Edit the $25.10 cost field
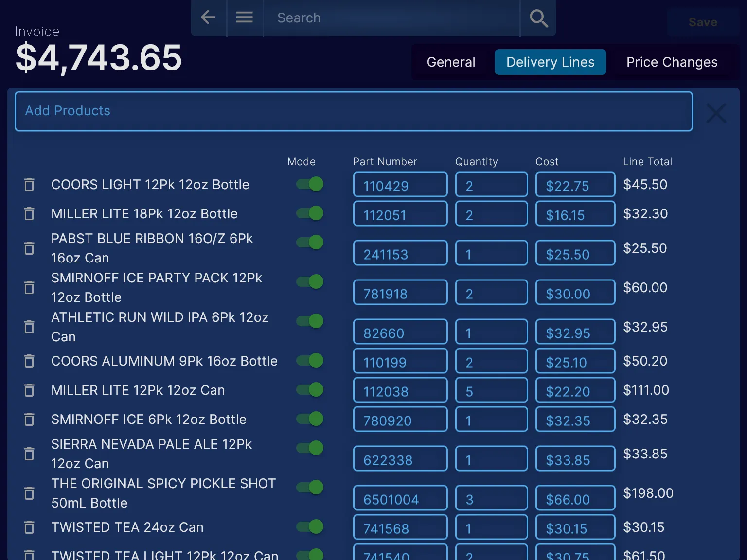Viewport: 747px width, 560px height. (x=575, y=361)
